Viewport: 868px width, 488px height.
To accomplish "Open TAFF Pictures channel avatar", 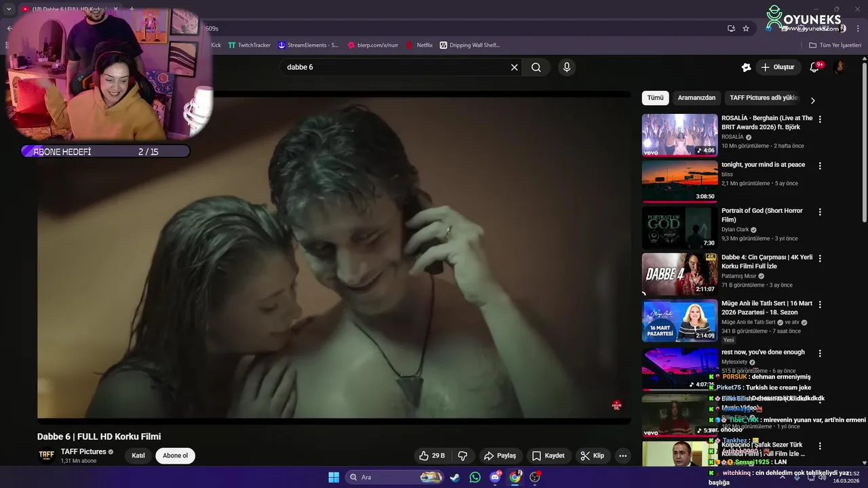I will [x=47, y=455].
